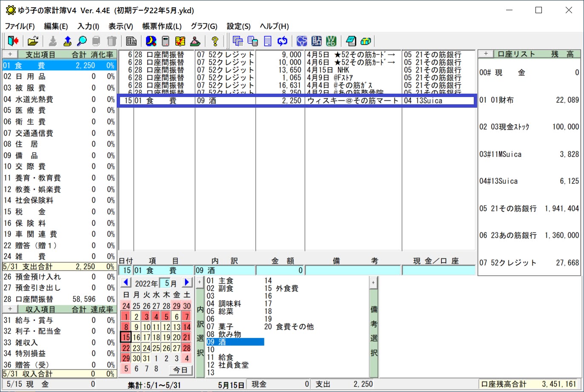Click the second overlapping windows toolbar icon
Image resolution: width=584 pixels, height=392 pixels.
point(252,41)
